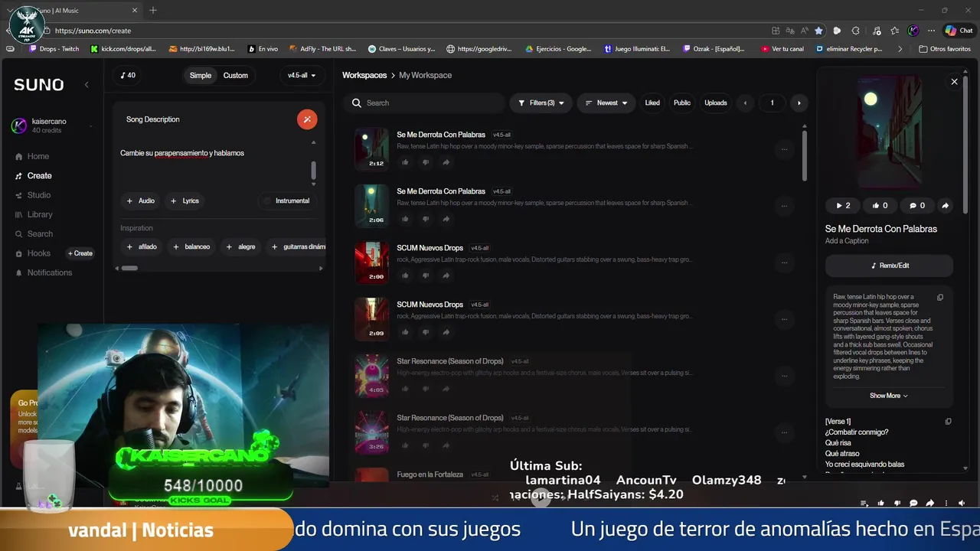
Task: Open comments count in the detail panel
Action: [916, 205]
